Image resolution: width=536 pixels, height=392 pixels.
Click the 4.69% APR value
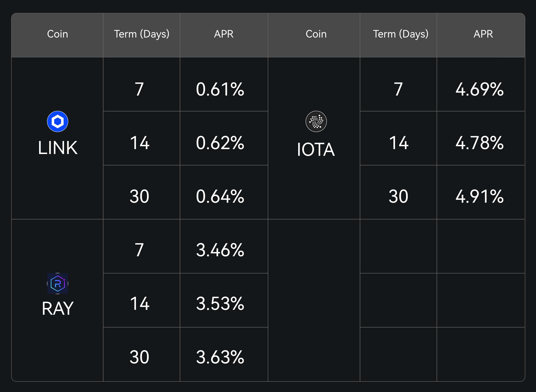479,89
